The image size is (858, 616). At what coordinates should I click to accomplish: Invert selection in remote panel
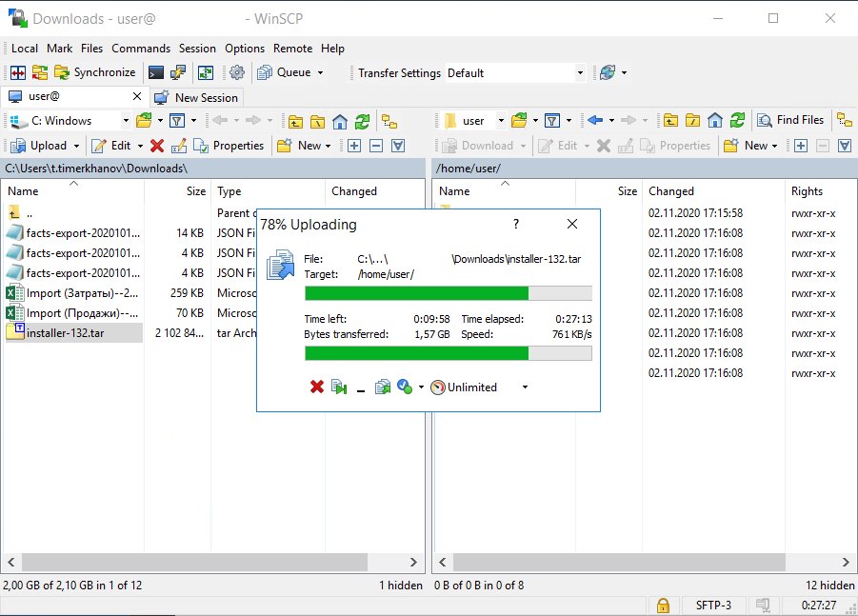[x=845, y=146]
